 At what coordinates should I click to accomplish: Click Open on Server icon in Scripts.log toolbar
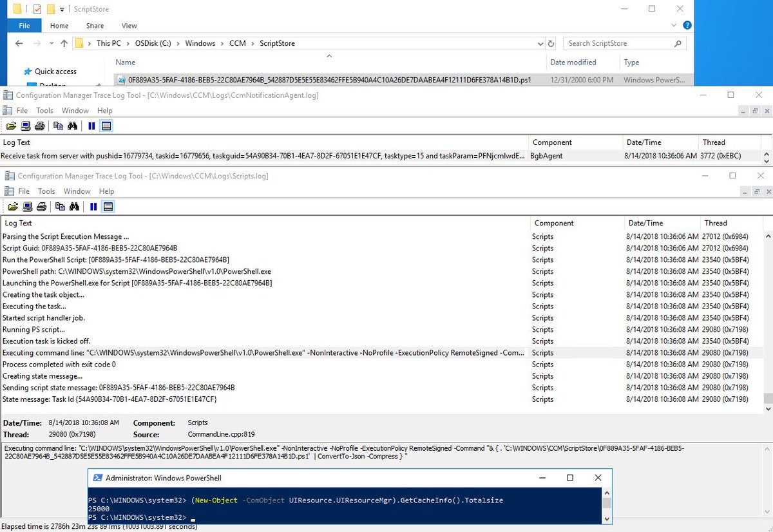[x=28, y=207]
